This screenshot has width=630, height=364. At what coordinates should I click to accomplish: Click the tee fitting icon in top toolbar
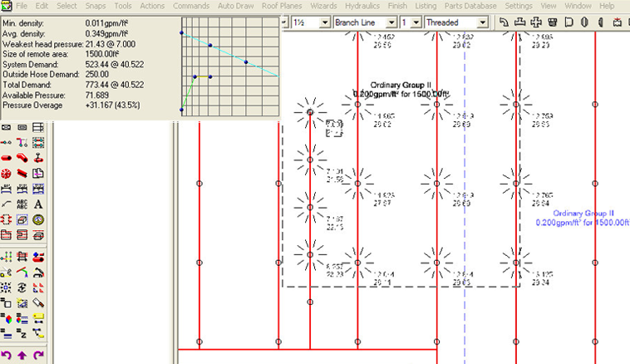pyautogui.click(x=521, y=22)
